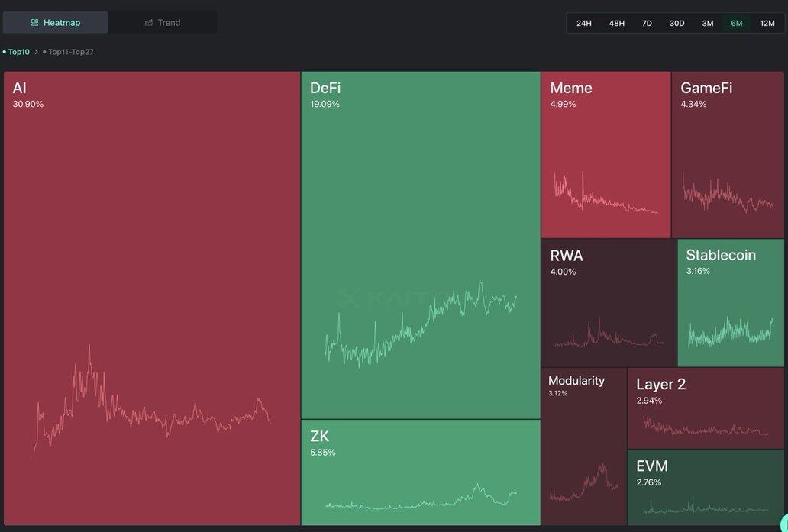This screenshot has height=532, width=788.
Task: Expand the Top11-Top27 sector group
Action: pyautogui.click(x=70, y=52)
